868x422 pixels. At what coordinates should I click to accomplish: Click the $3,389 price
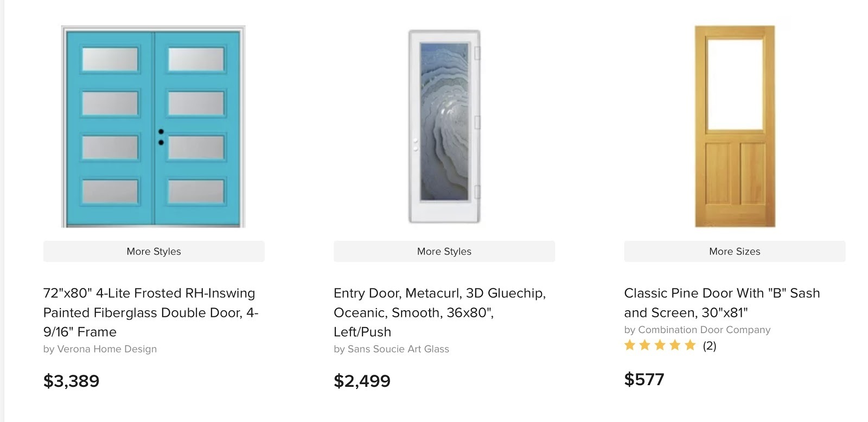pyautogui.click(x=72, y=381)
